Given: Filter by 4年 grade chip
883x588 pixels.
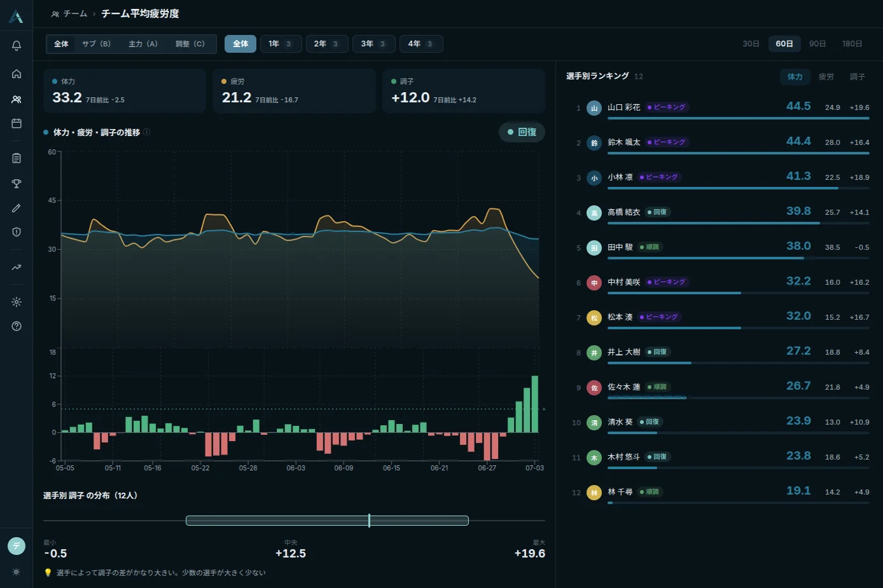Looking at the screenshot, I should 421,44.
